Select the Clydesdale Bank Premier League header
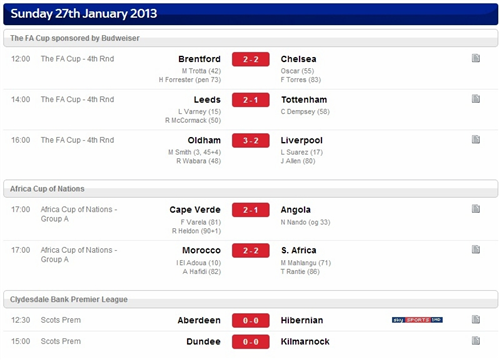This screenshot has width=500, height=360. (251, 299)
